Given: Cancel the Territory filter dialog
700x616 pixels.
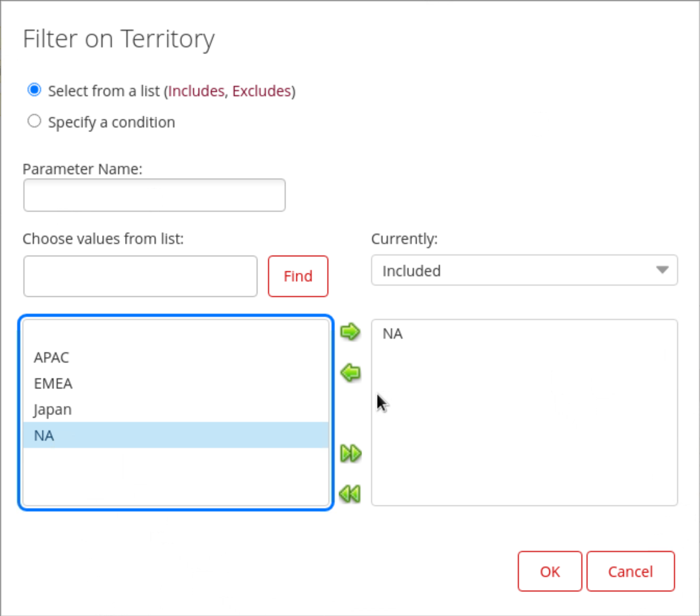Looking at the screenshot, I should click(x=630, y=571).
